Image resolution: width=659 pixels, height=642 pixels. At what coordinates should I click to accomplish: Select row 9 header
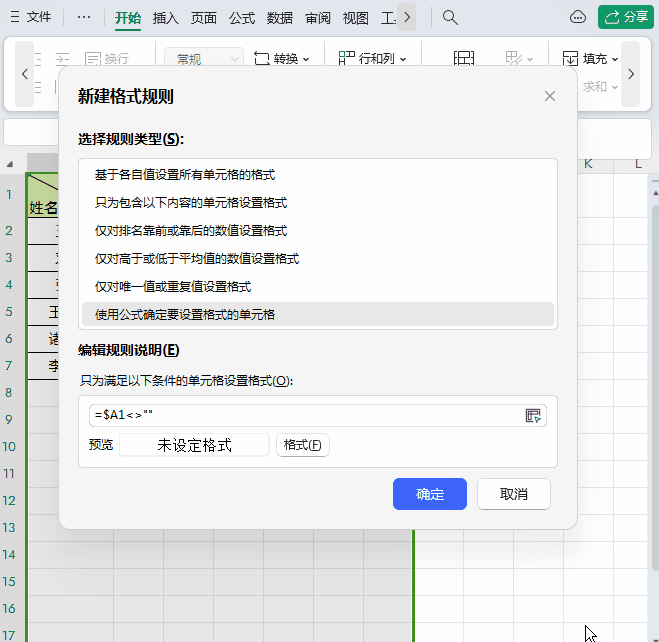click(8, 419)
